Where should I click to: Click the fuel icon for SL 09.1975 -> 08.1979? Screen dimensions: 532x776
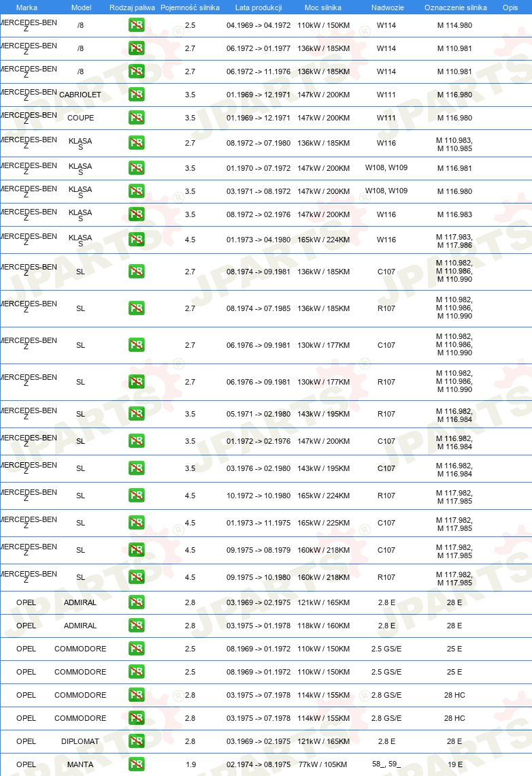(137, 550)
